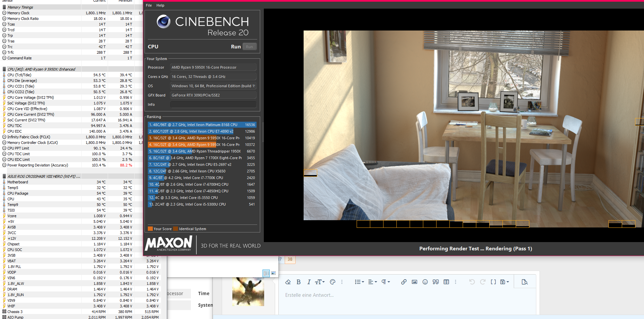644x319 pixels.
Task: Click the insert table icon
Action: pyautogui.click(x=446, y=282)
